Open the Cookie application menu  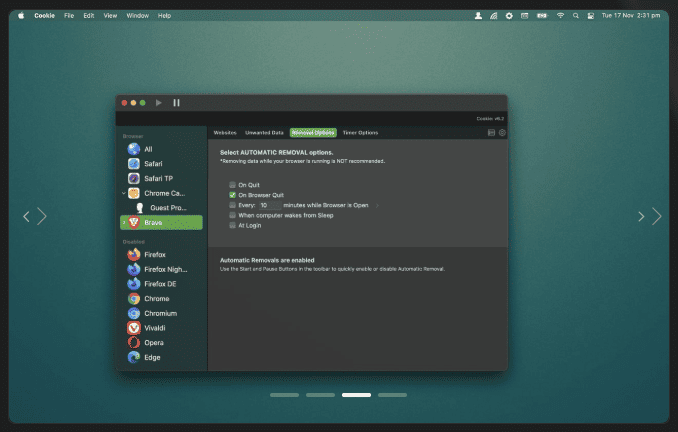click(x=45, y=16)
